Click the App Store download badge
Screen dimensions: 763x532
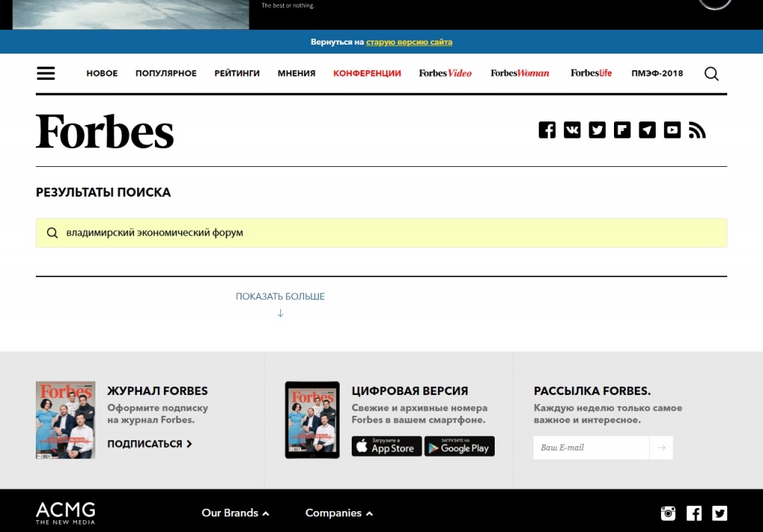click(387, 446)
